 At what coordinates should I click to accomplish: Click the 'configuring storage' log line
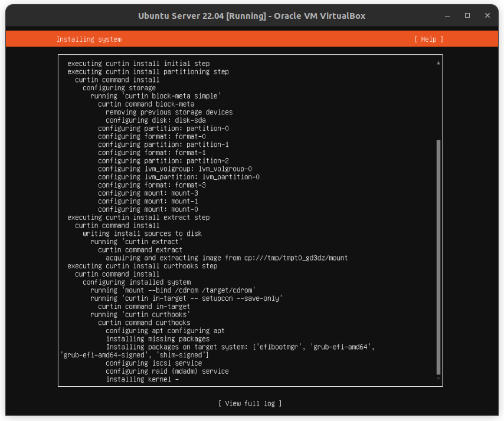pyautogui.click(x=119, y=88)
